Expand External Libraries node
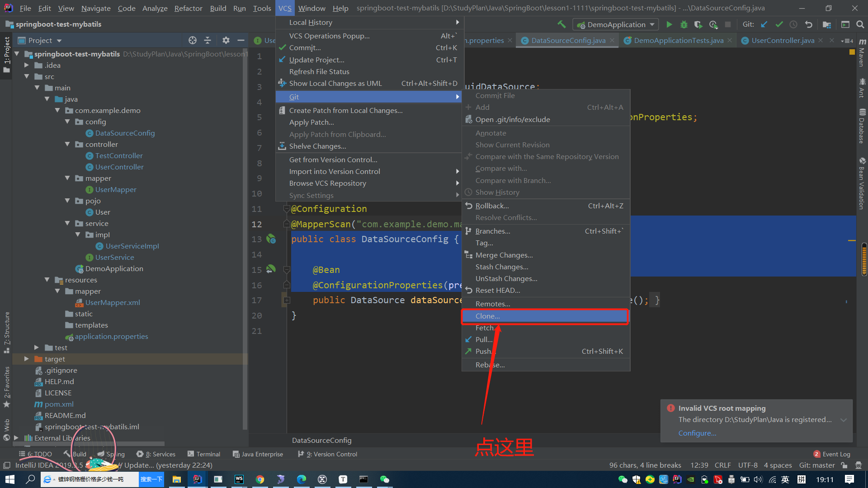The height and width of the screenshot is (488, 868). [16, 438]
